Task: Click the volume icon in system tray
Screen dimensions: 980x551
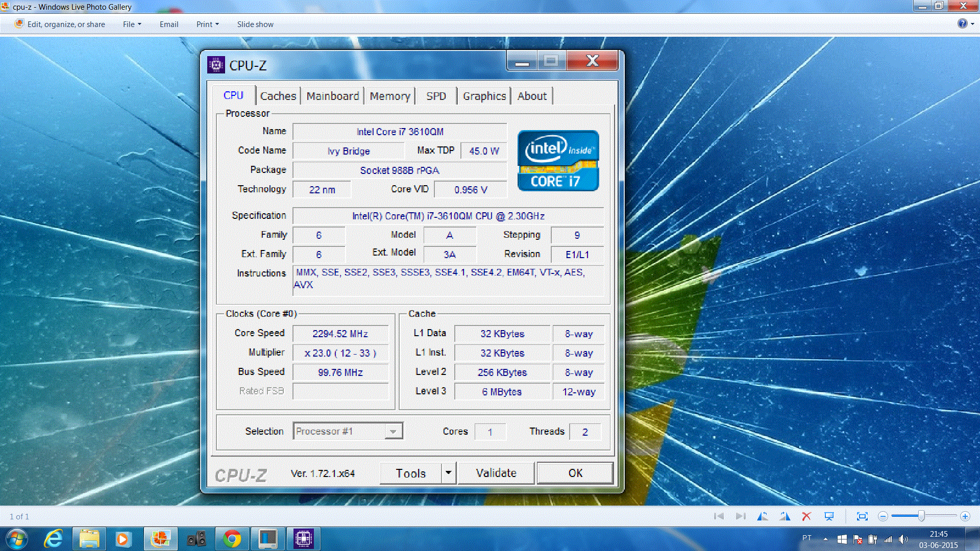Action: click(x=903, y=539)
